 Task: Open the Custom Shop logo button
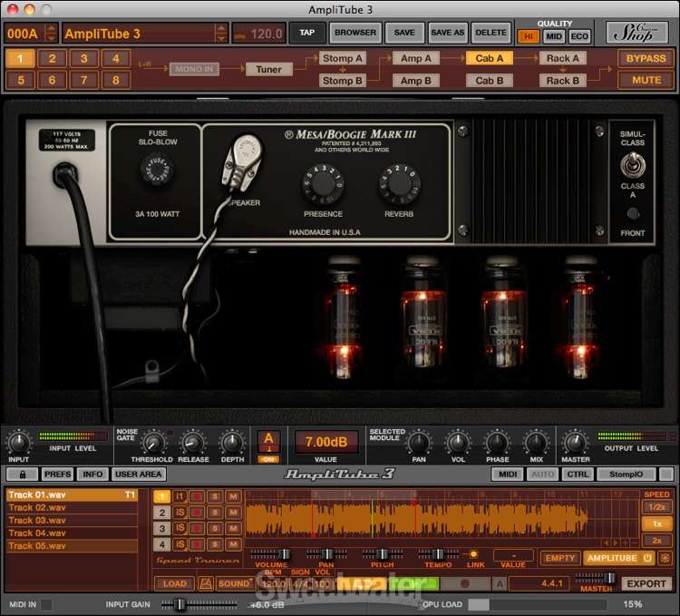[636, 33]
